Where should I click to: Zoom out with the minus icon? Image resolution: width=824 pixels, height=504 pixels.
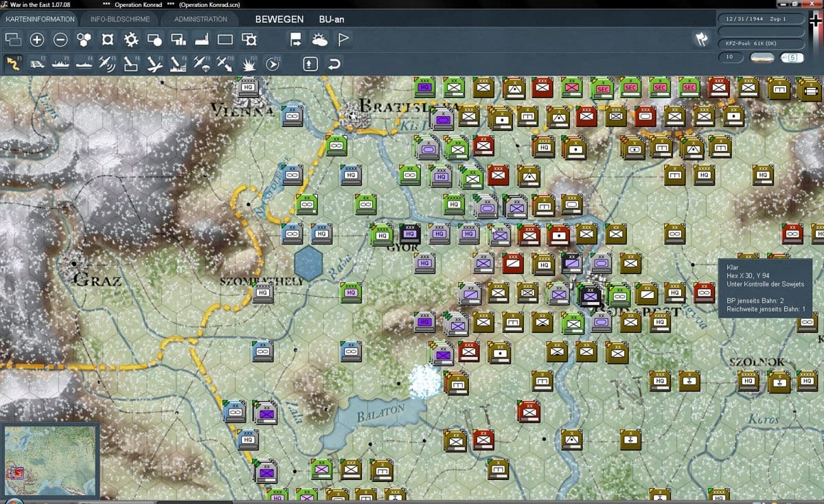(x=60, y=41)
